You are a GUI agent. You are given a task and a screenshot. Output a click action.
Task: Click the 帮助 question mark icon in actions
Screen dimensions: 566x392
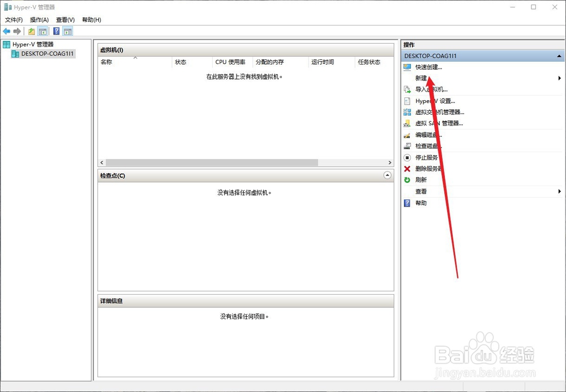407,203
